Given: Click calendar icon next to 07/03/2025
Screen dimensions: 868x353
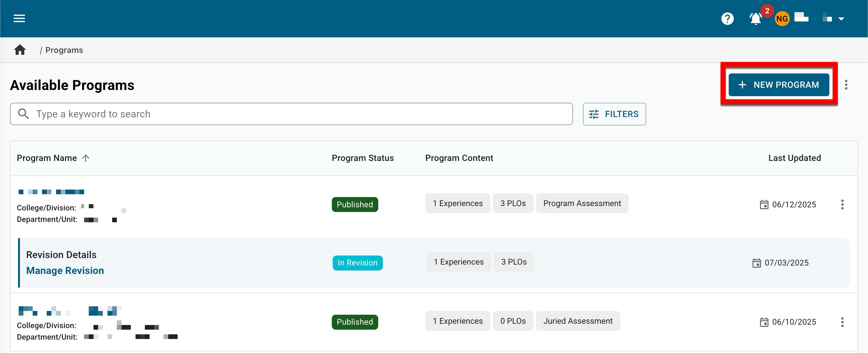Looking at the screenshot, I should (756, 263).
